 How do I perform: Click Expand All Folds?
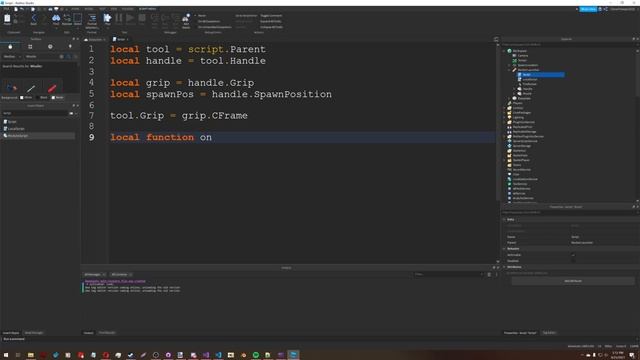(x=271, y=21)
